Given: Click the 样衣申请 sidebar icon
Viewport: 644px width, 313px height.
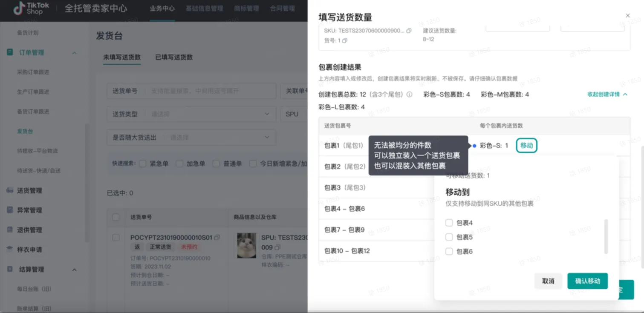Looking at the screenshot, I should (10, 249).
